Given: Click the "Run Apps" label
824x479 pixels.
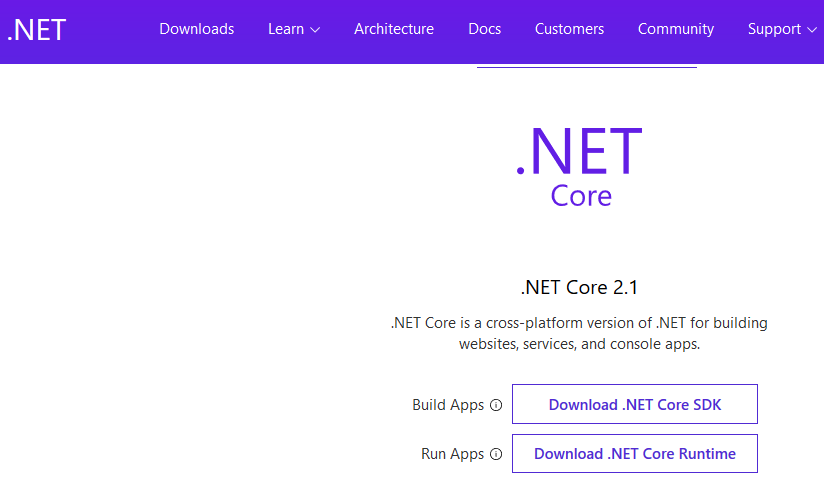Looking at the screenshot, I should click(x=452, y=454).
